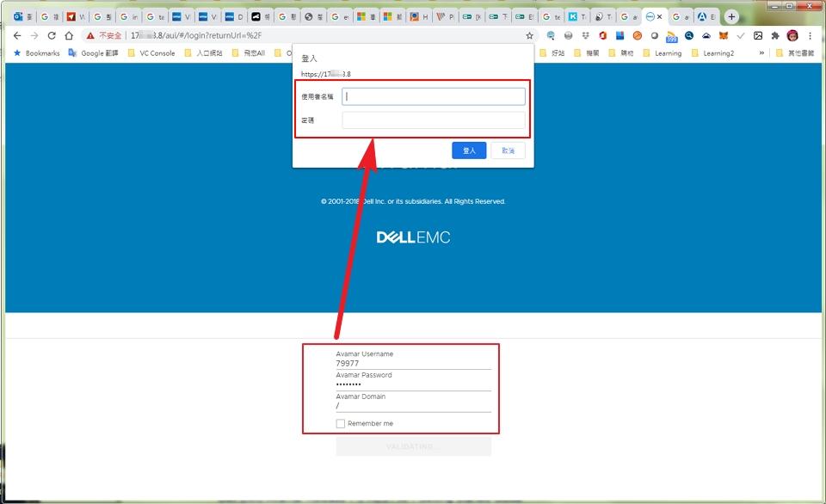This screenshot has width=826, height=504.
Task: Click the home button next to the address bar
Action: click(69, 35)
